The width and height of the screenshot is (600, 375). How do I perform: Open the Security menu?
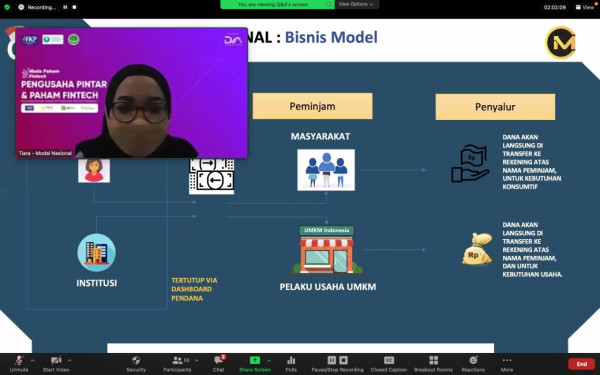coord(136,364)
